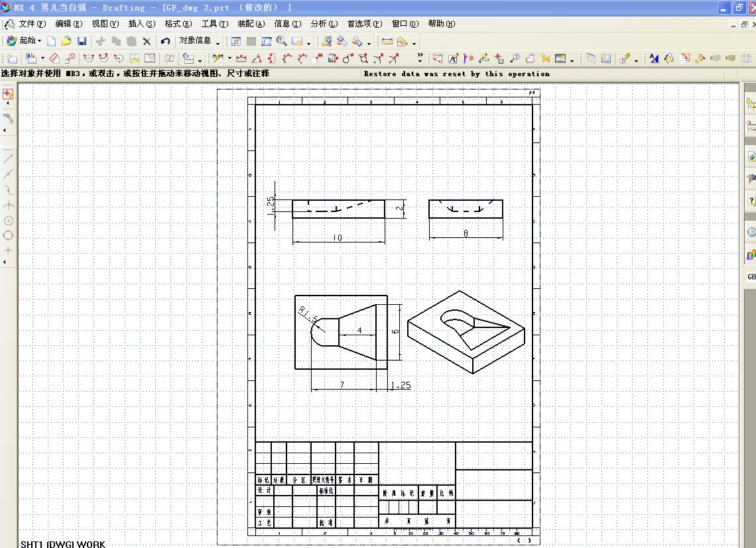Click the '8' dimension on the side view
Viewport: 756px width, 548px height.
[466, 233]
